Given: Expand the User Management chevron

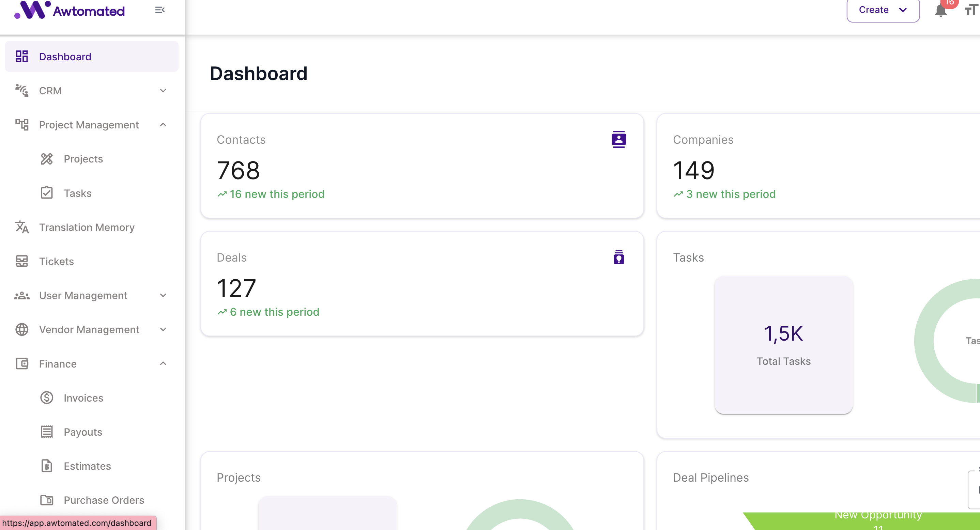Looking at the screenshot, I should (x=163, y=295).
